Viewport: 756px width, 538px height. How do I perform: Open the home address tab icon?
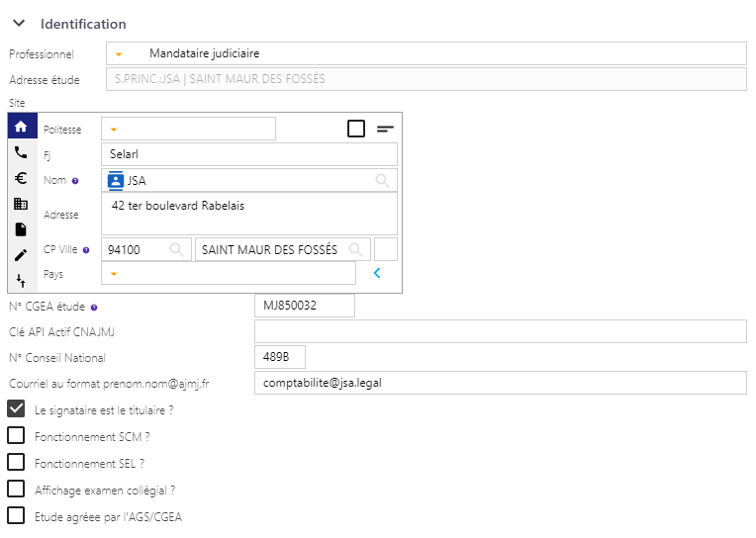pyautogui.click(x=21, y=127)
